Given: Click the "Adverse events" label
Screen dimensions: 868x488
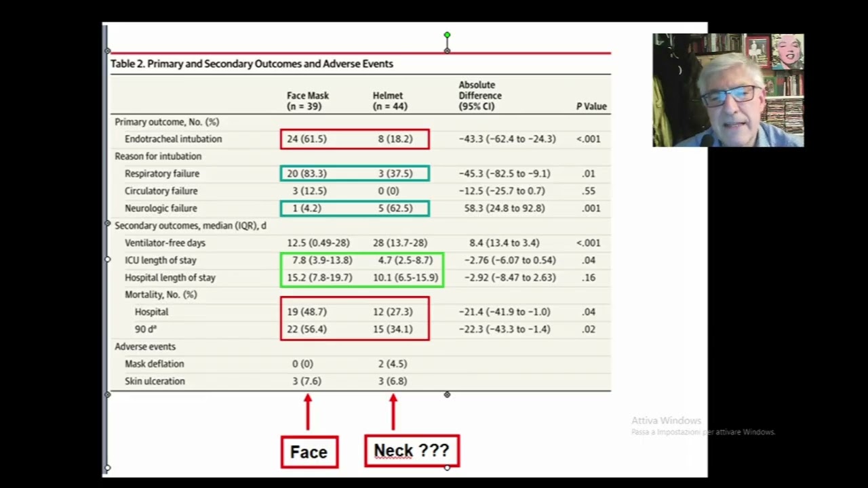Looking at the screenshot, I should pos(145,346).
